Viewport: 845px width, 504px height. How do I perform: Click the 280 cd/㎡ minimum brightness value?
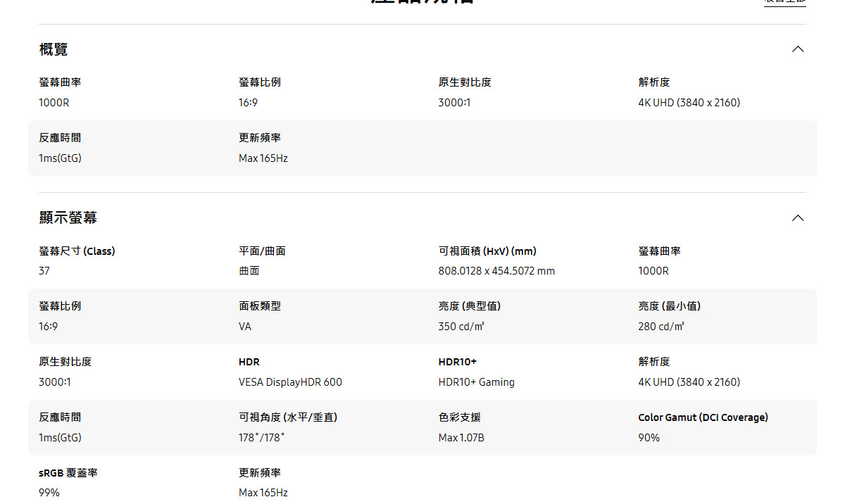coord(661,327)
